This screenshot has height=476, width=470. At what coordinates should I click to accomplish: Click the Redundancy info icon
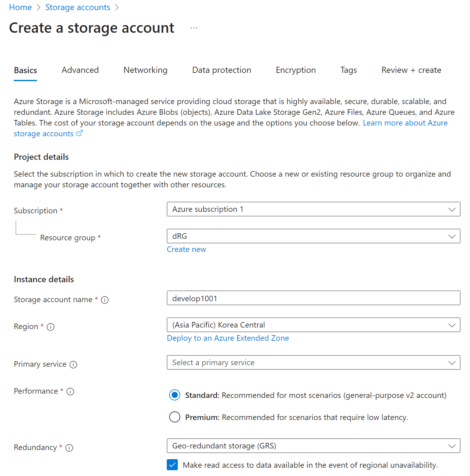(x=69, y=448)
